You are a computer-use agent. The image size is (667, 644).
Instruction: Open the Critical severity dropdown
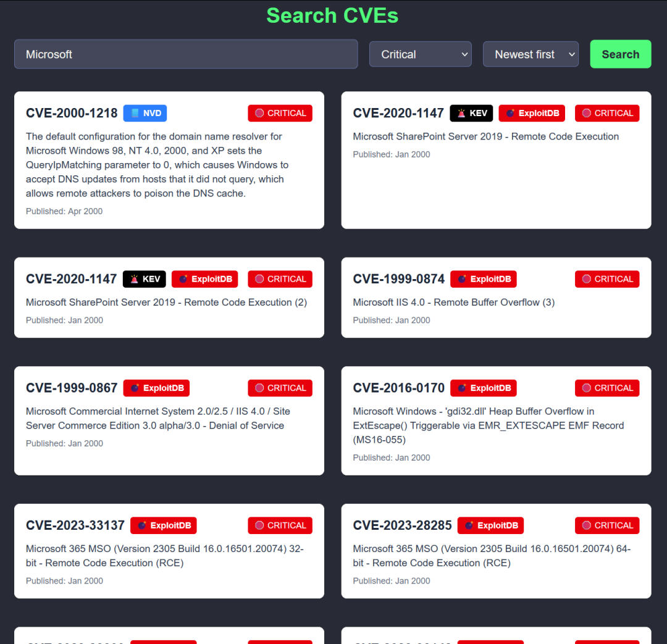coord(421,54)
